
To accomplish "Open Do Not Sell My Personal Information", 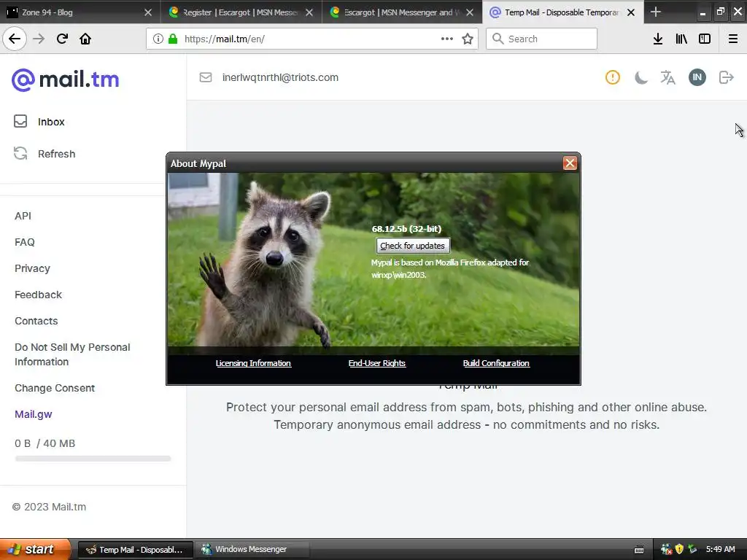I will pos(72,354).
